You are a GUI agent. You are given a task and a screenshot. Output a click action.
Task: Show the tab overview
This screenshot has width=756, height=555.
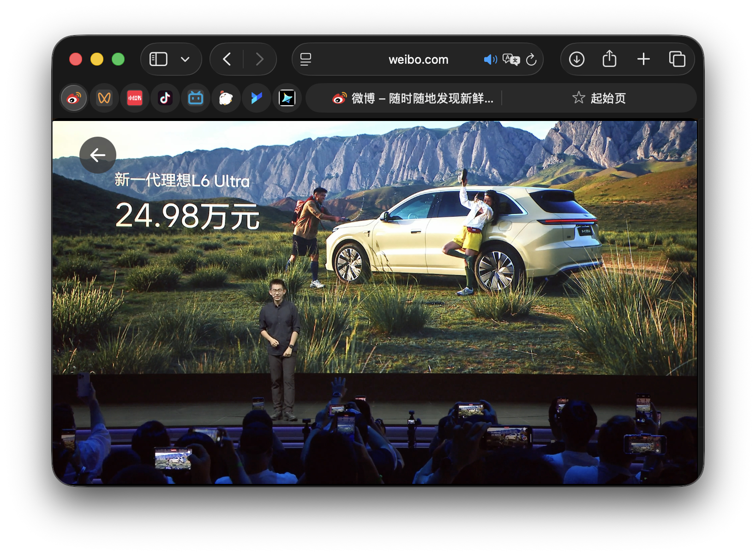pos(677,59)
